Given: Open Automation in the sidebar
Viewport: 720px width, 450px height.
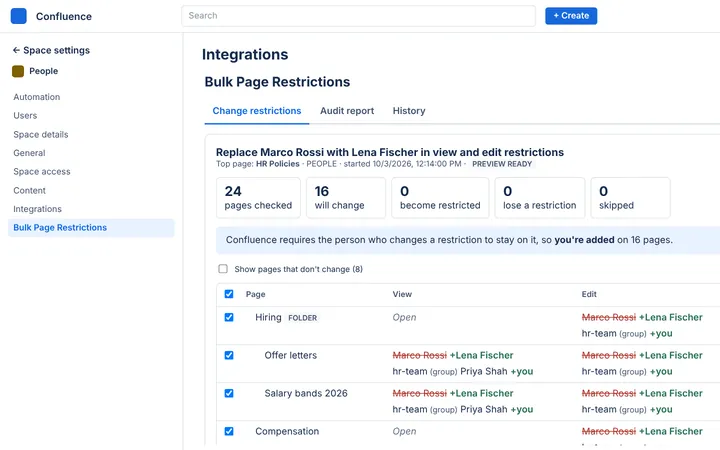Looking at the screenshot, I should click(x=37, y=97).
